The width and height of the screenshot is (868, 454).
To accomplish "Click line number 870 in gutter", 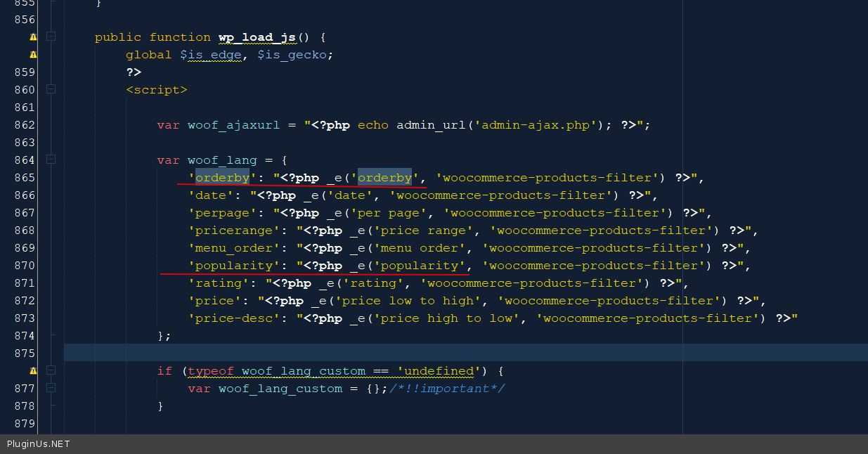I will click(25, 266).
